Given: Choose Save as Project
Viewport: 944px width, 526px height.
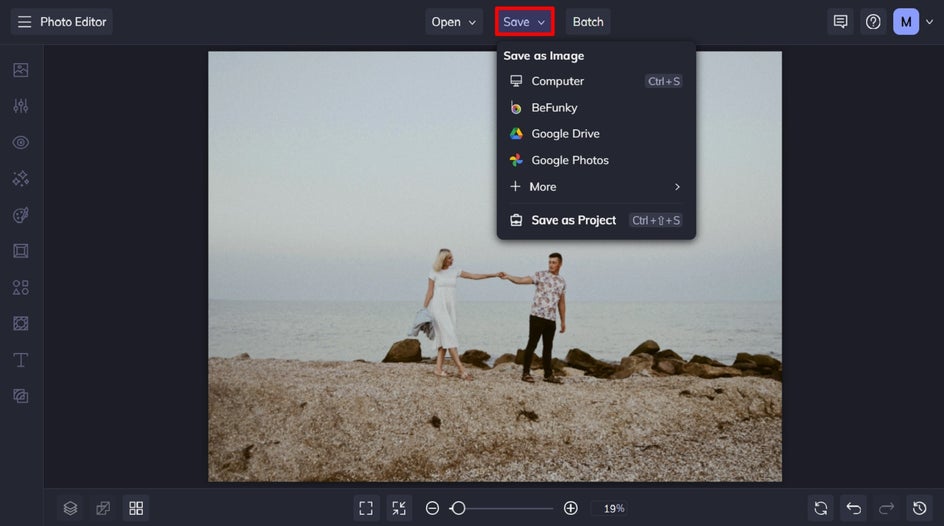Looking at the screenshot, I should (596, 220).
